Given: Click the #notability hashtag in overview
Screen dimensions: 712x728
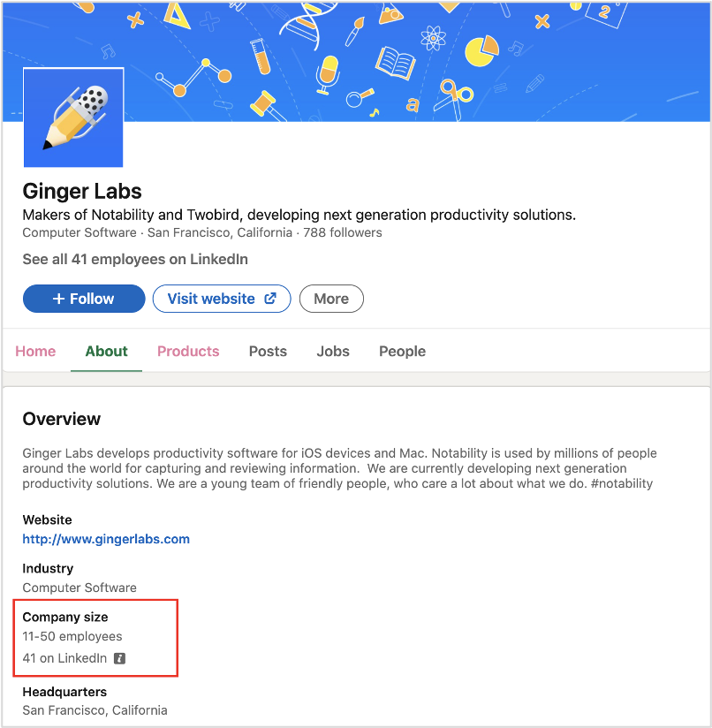Looking at the screenshot, I should coord(622,484).
